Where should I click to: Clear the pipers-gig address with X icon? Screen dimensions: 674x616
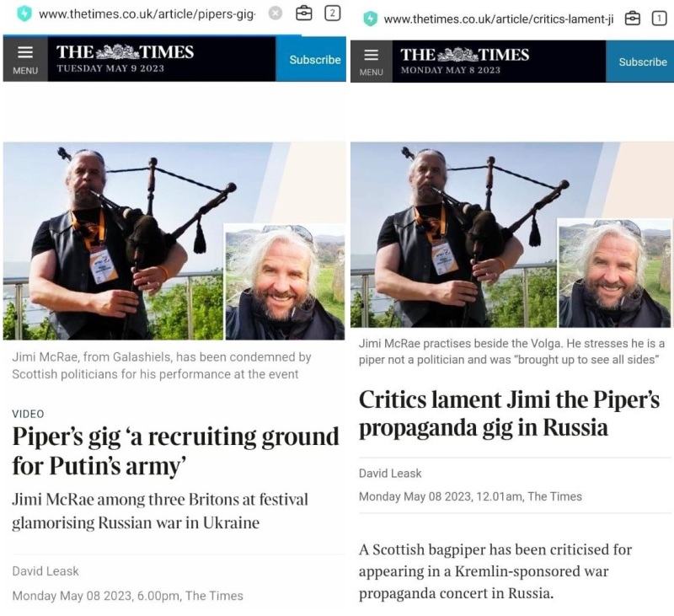pyautogui.click(x=275, y=13)
